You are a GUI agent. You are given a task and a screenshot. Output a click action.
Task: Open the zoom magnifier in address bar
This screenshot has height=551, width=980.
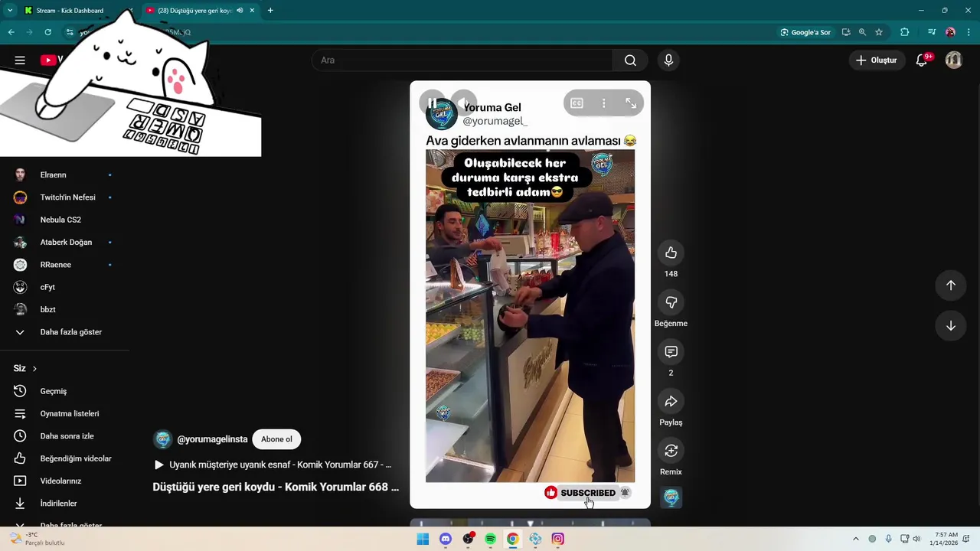862,32
